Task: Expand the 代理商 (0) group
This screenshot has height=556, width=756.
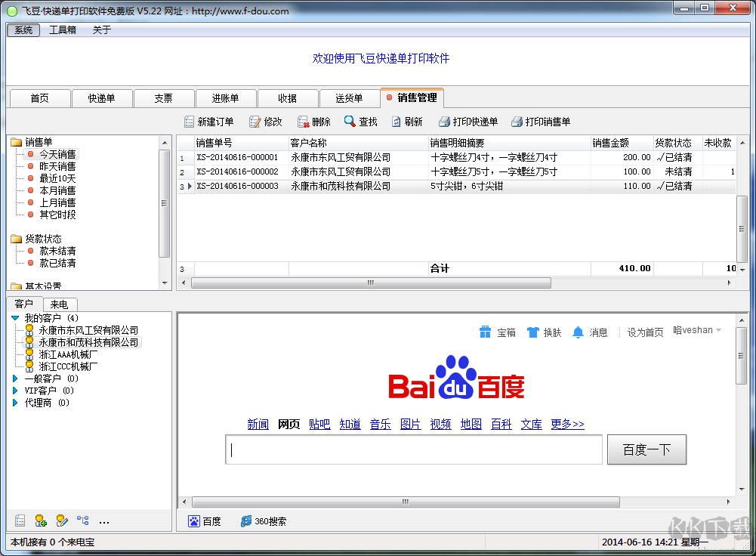Action: pos(15,403)
